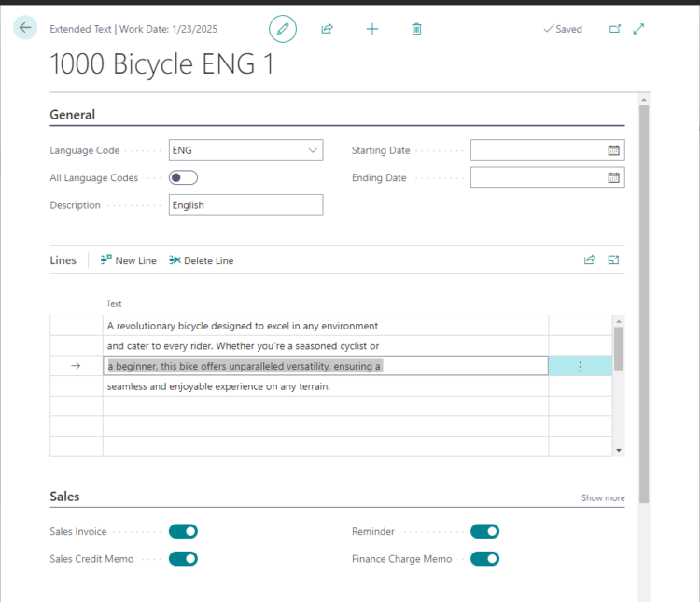Collapse the General section header
700x602 pixels.
pos(73,115)
